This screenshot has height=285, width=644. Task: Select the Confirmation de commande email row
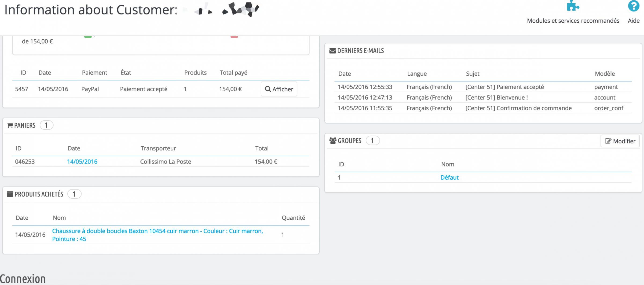pyautogui.click(x=483, y=108)
